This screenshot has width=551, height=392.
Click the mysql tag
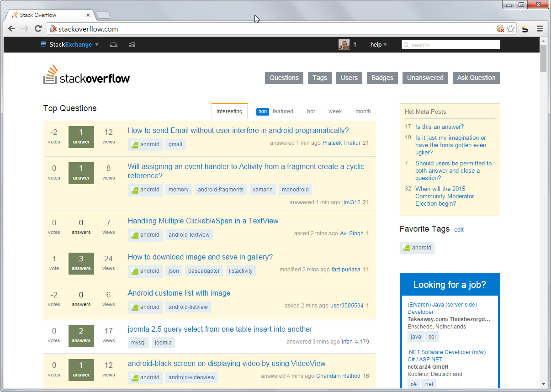coord(138,343)
